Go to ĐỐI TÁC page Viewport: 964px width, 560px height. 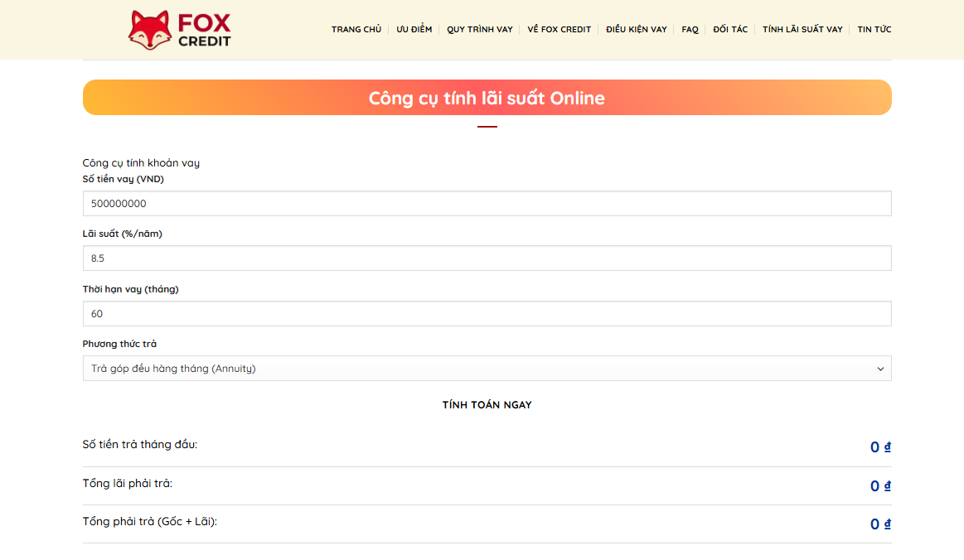pos(730,30)
